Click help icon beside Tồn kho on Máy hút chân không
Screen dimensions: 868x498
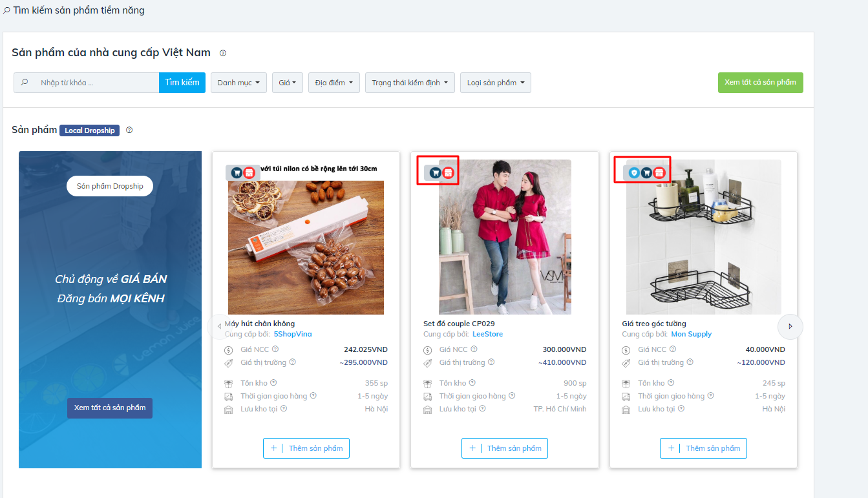[273, 383]
